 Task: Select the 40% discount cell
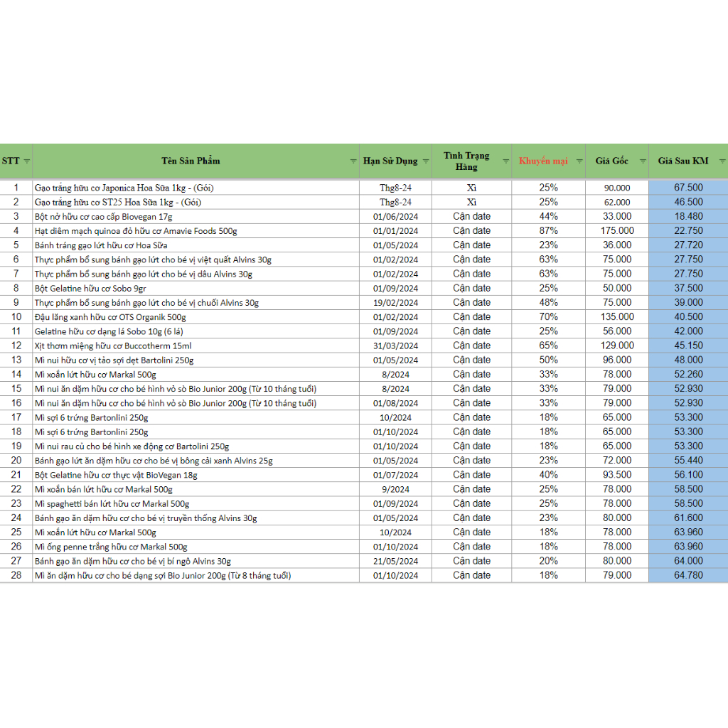pyautogui.click(x=548, y=475)
